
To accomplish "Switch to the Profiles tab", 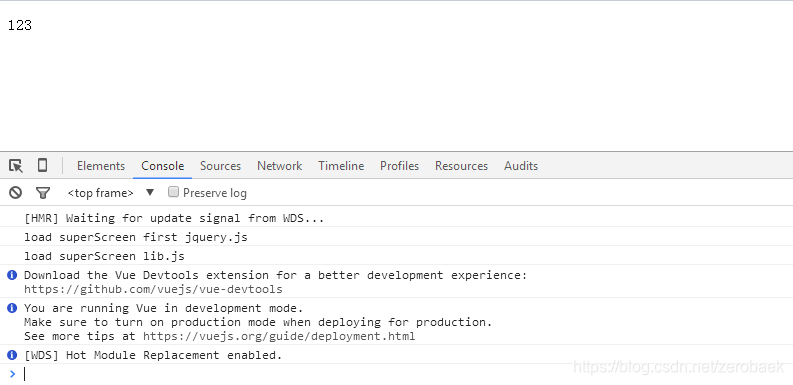I will click(400, 166).
